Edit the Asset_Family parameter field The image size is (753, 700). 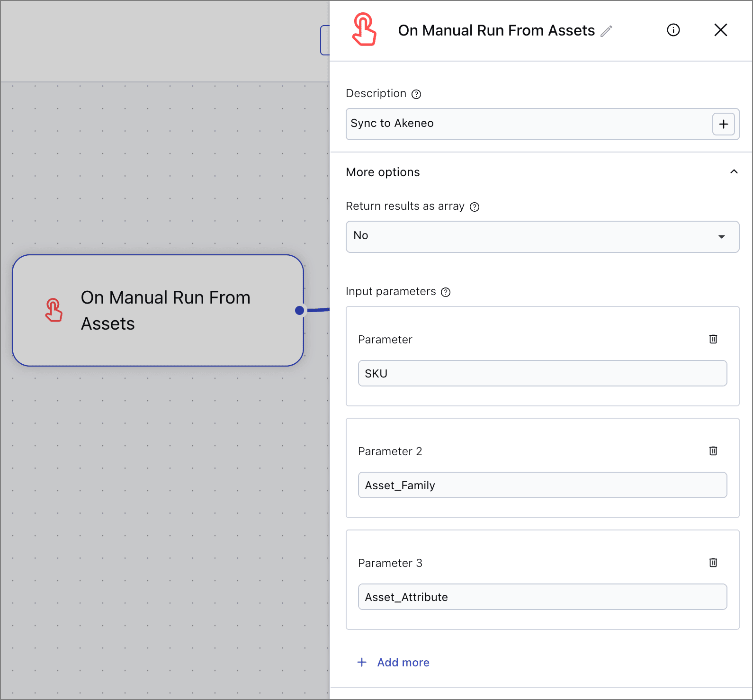(x=542, y=485)
